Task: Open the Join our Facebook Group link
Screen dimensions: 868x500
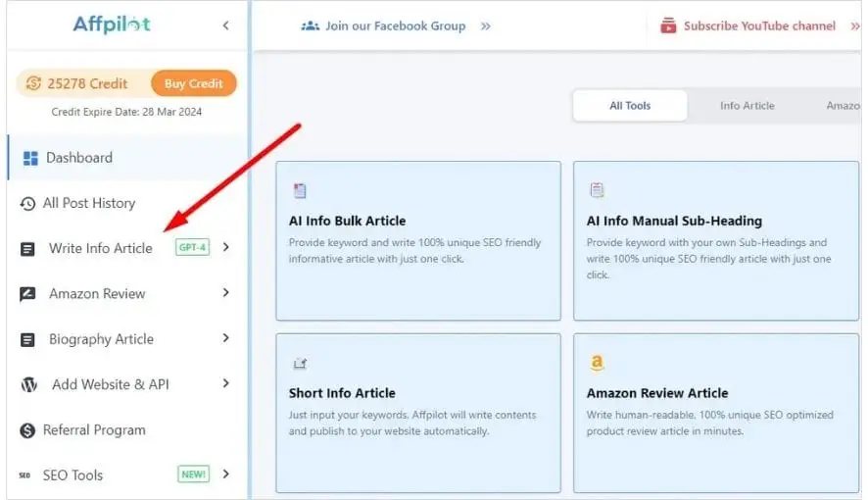Action: tap(395, 26)
